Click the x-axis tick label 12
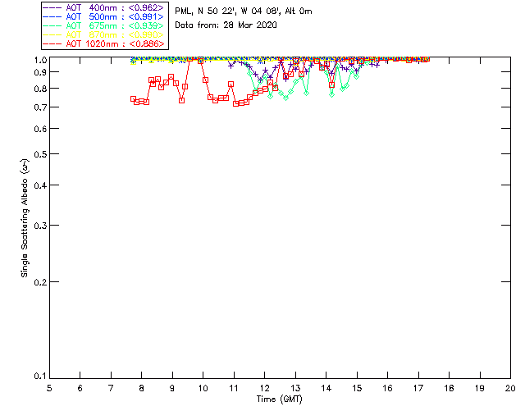The image size is (525, 420). pyautogui.click(x=264, y=388)
